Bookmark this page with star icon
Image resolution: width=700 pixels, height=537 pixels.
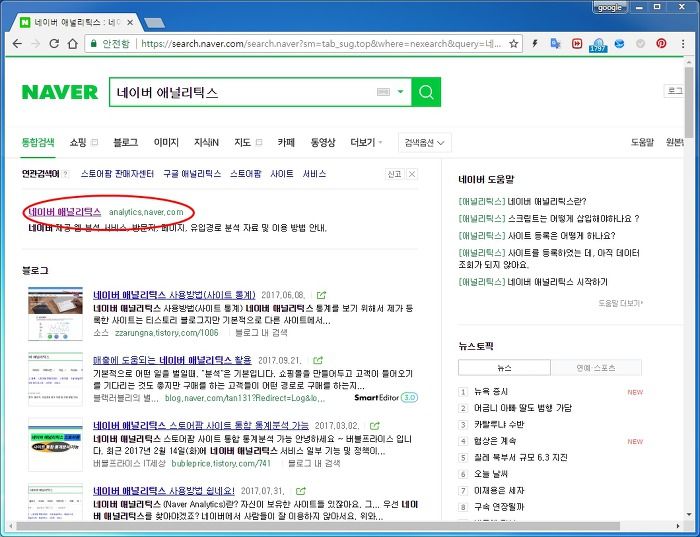pos(513,43)
